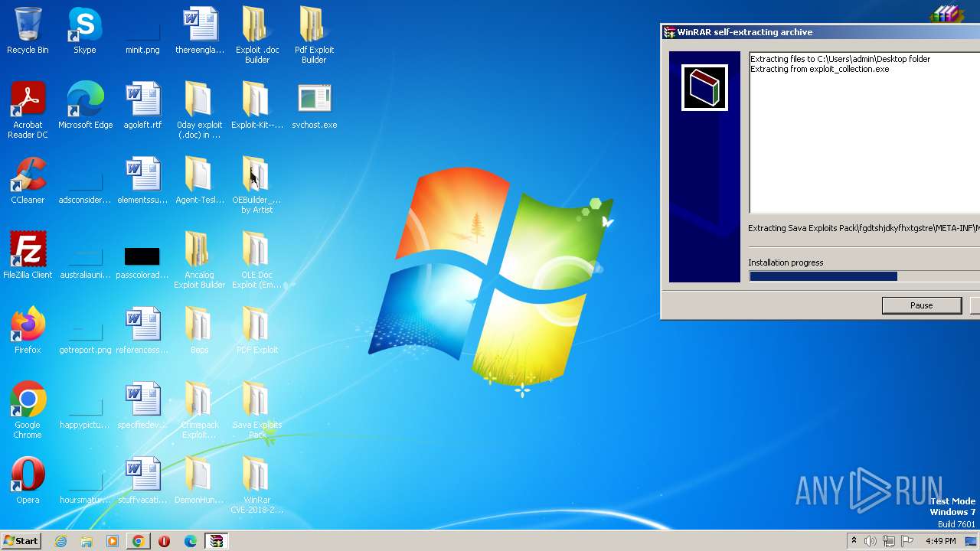The image size is (980, 551).
Task: Select the Agent-Tesl... folder
Action: click(199, 181)
